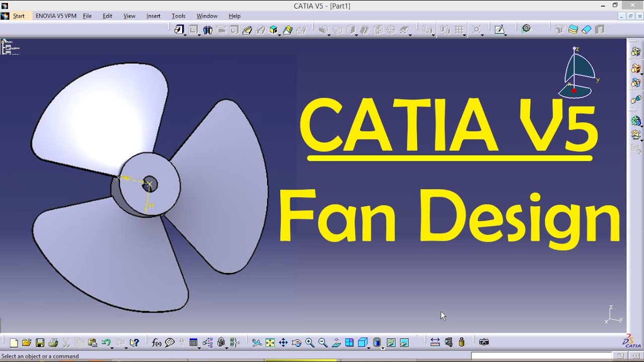
Task: Activate Fly mode airplane icon
Action: 257,343
